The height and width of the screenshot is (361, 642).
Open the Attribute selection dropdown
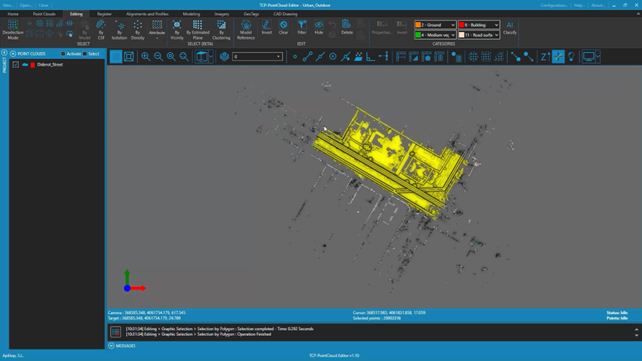point(157,29)
